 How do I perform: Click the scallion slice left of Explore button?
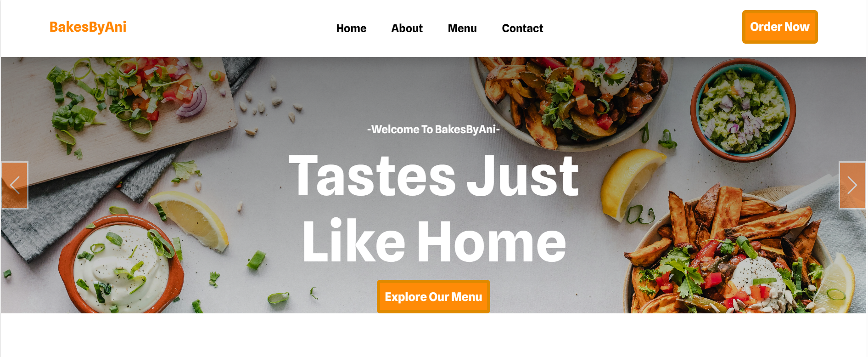[278, 299]
